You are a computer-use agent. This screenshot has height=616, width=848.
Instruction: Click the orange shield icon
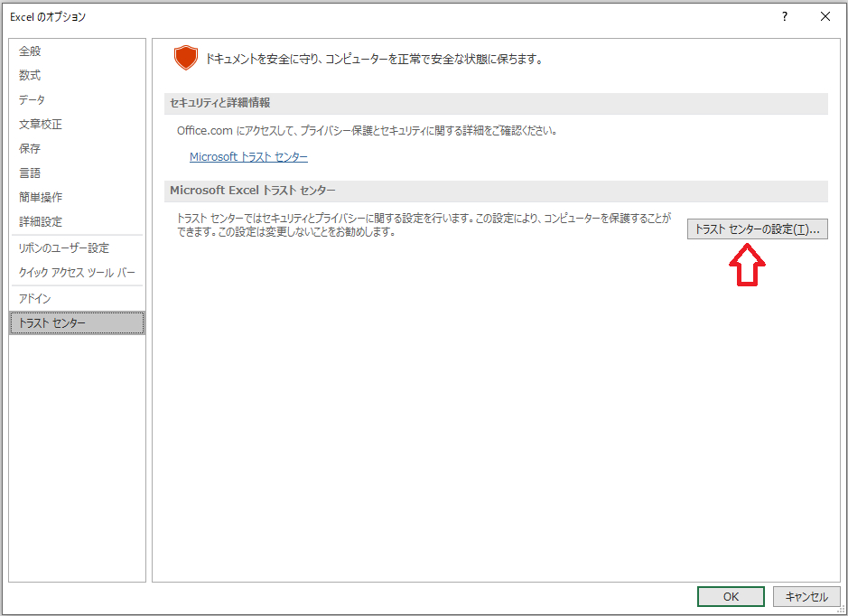tap(185, 58)
